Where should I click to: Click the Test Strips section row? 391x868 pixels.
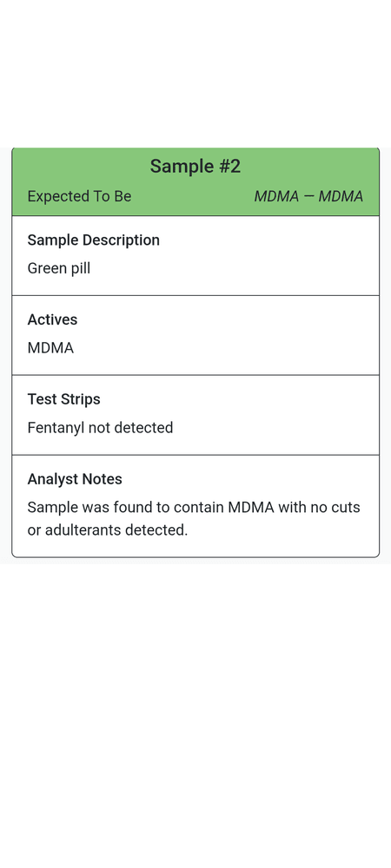point(195,415)
